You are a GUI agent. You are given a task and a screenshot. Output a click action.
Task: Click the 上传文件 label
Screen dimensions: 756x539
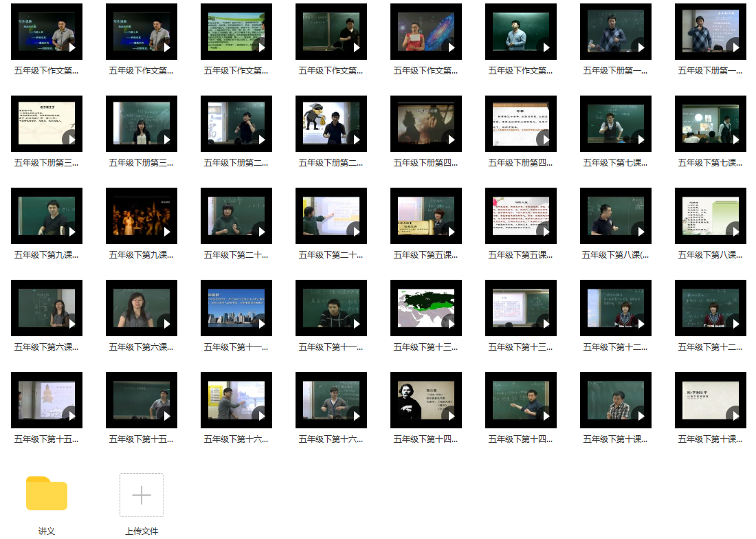point(142,531)
